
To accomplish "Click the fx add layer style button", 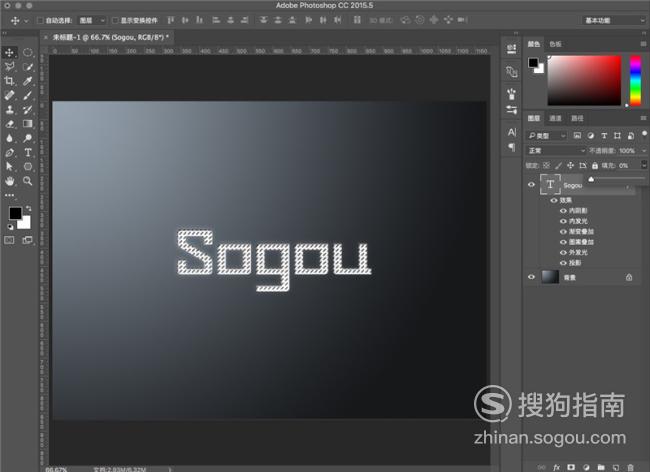I will pyautogui.click(x=556, y=467).
